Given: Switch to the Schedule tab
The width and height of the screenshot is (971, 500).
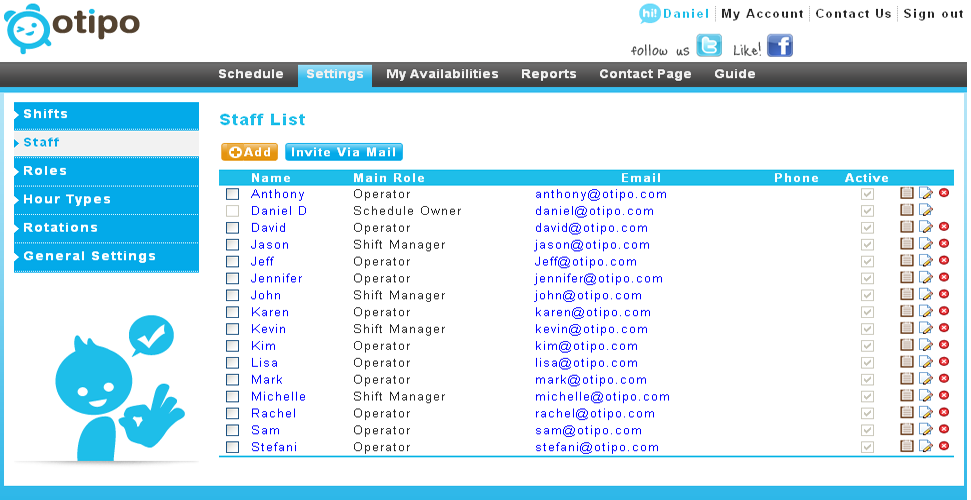Looking at the screenshot, I should (x=251, y=74).
